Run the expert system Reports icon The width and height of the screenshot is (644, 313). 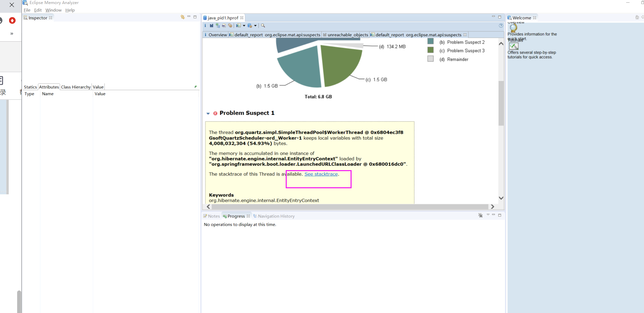coord(238,26)
